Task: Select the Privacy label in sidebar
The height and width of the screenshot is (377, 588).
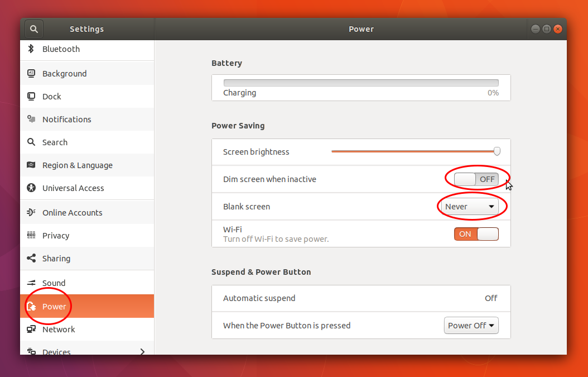Action: coord(56,236)
